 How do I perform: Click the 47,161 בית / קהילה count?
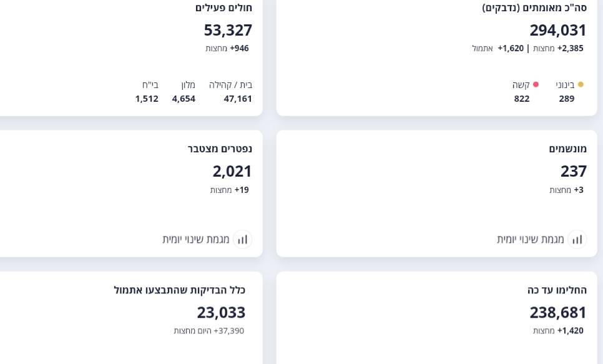pos(238,98)
